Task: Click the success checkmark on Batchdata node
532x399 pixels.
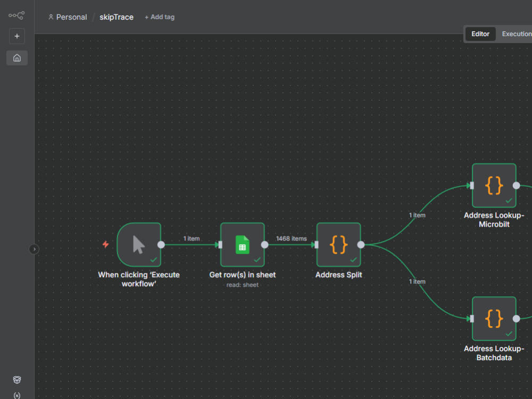Action: click(509, 334)
